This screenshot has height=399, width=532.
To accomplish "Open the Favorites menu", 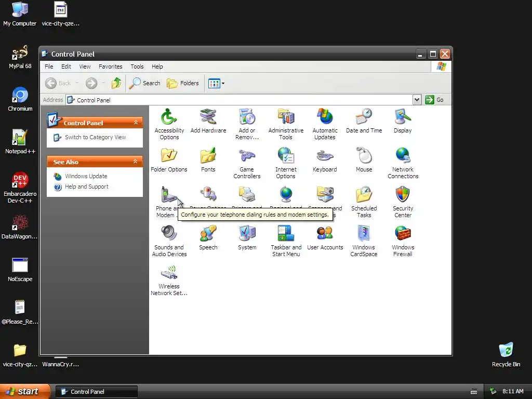I will point(110,66).
